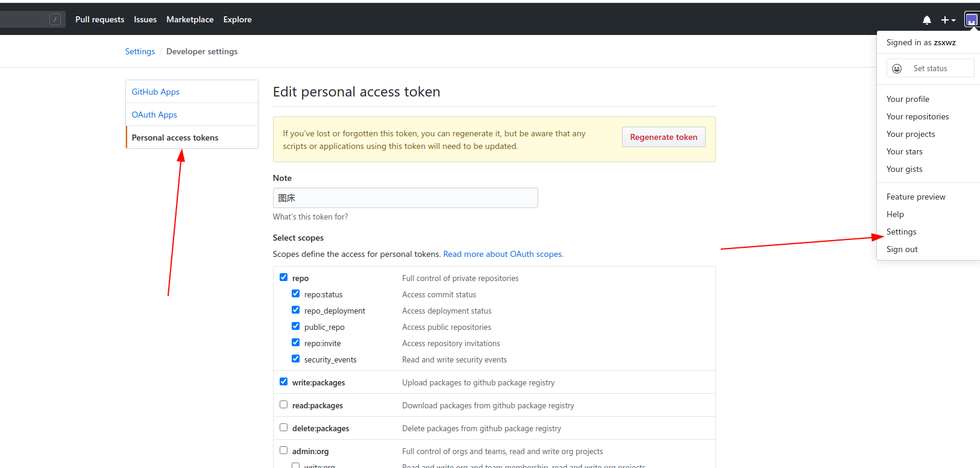Viewport: 980px width, 468px height.
Task: Enable the admin:org scope checkbox
Action: click(x=283, y=451)
